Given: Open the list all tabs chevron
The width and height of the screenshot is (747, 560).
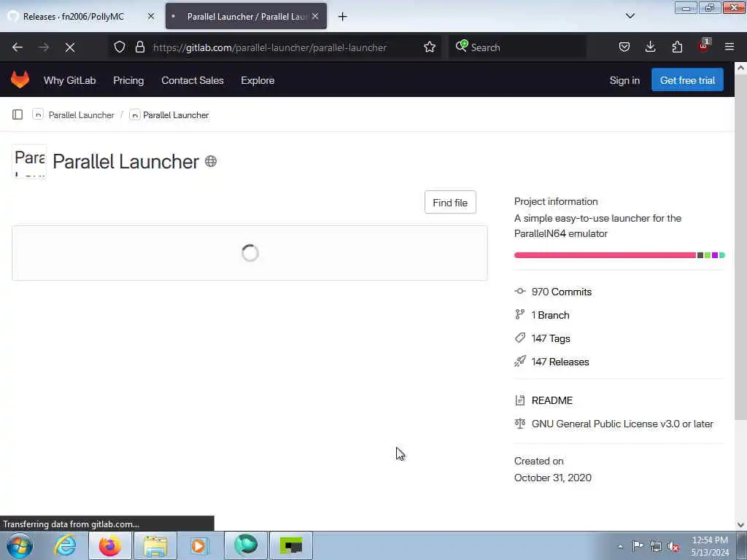Looking at the screenshot, I should click(630, 16).
